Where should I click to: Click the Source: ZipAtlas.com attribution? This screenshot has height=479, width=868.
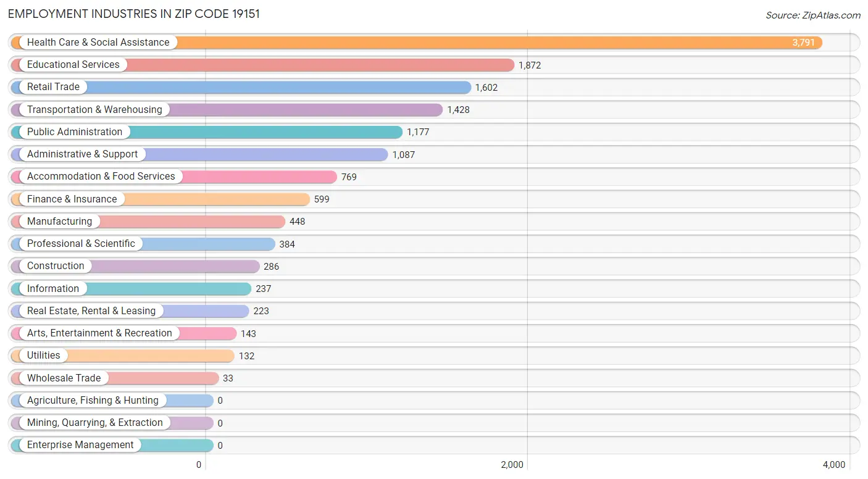[x=813, y=15]
